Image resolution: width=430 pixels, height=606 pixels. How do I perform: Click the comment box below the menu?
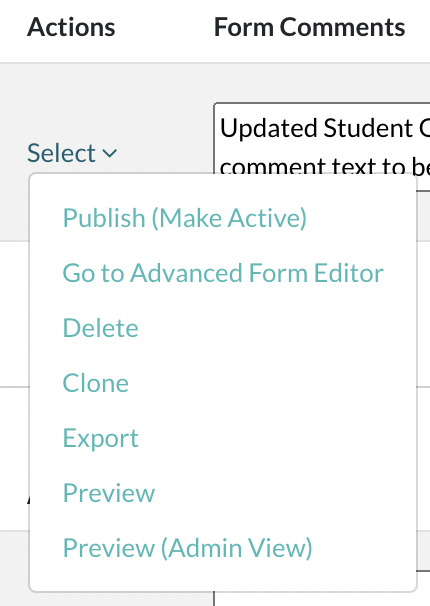point(322,598)
